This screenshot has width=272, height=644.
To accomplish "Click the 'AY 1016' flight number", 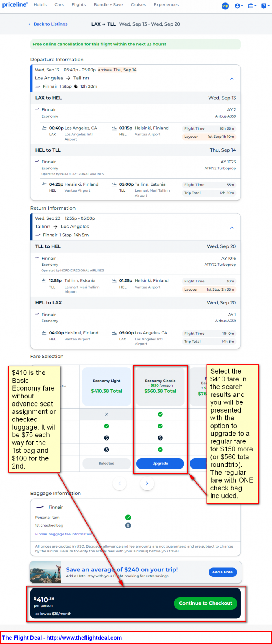I will (x=228, y=258).
